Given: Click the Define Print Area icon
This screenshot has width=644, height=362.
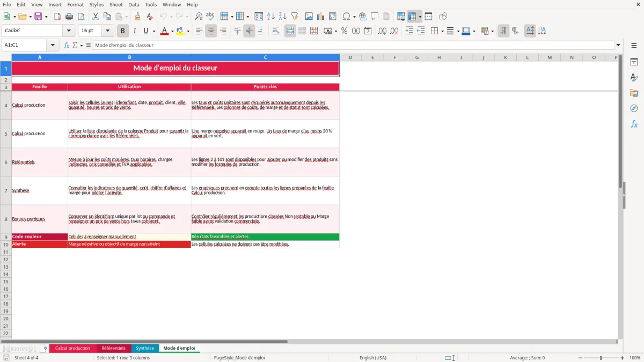Looking at the screenshot, I should (x=401, y=17).
